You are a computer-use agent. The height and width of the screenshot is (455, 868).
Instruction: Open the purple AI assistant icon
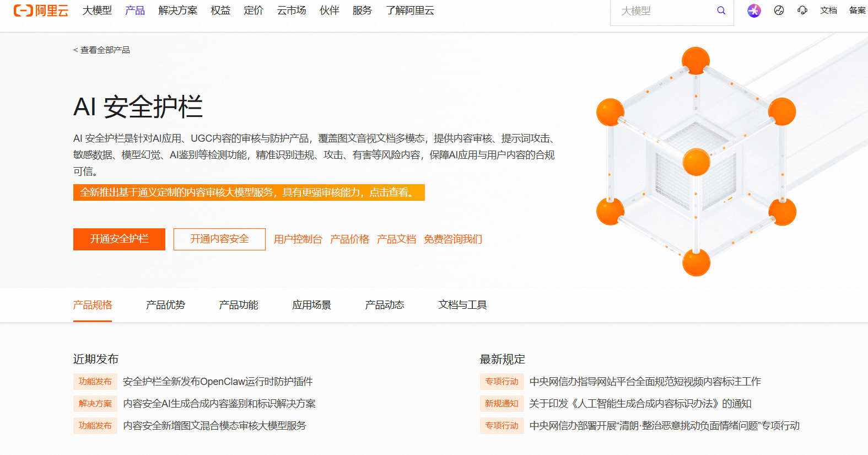754,10
